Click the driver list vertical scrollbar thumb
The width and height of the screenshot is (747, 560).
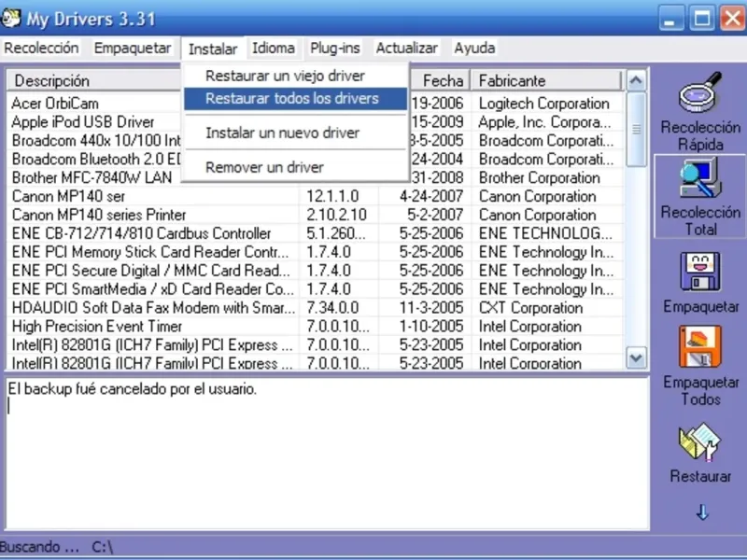[636, 129]
